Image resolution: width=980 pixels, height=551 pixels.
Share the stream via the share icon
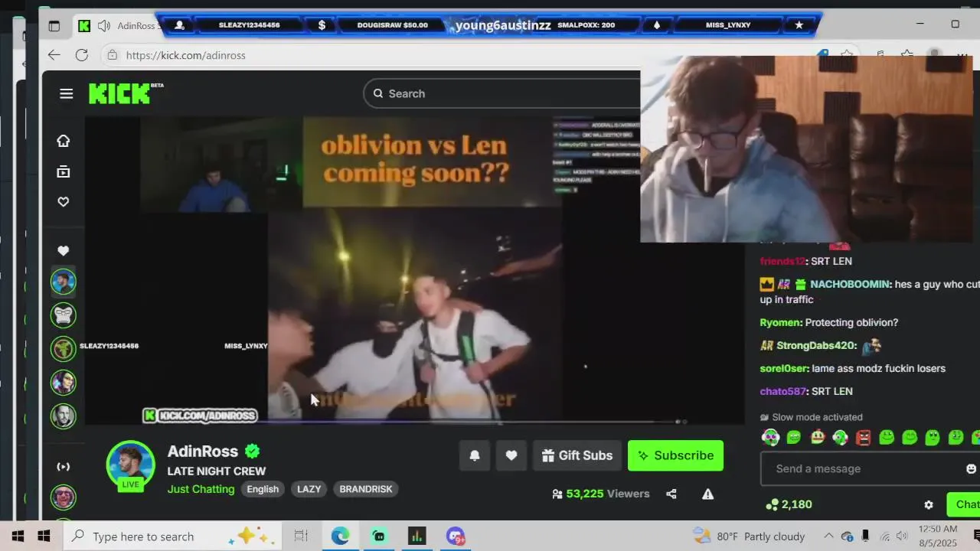tap(671, 494)
